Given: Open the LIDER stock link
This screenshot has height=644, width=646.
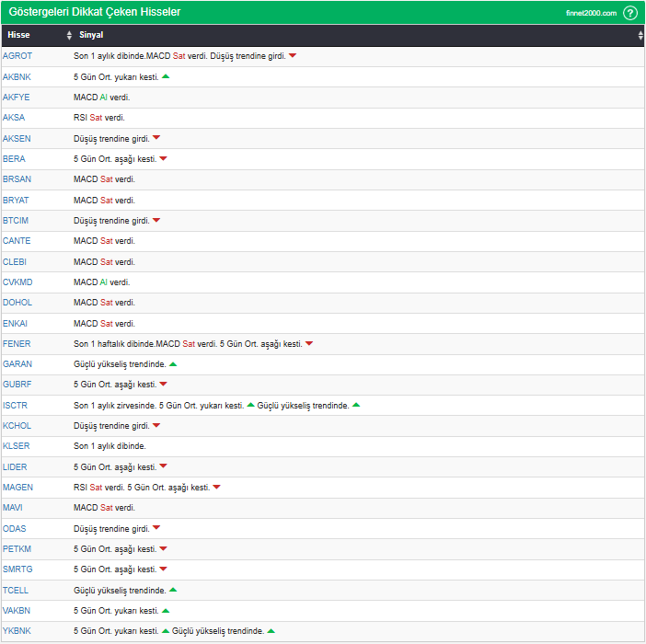Looking at the screenshot, I should [15, 467].
